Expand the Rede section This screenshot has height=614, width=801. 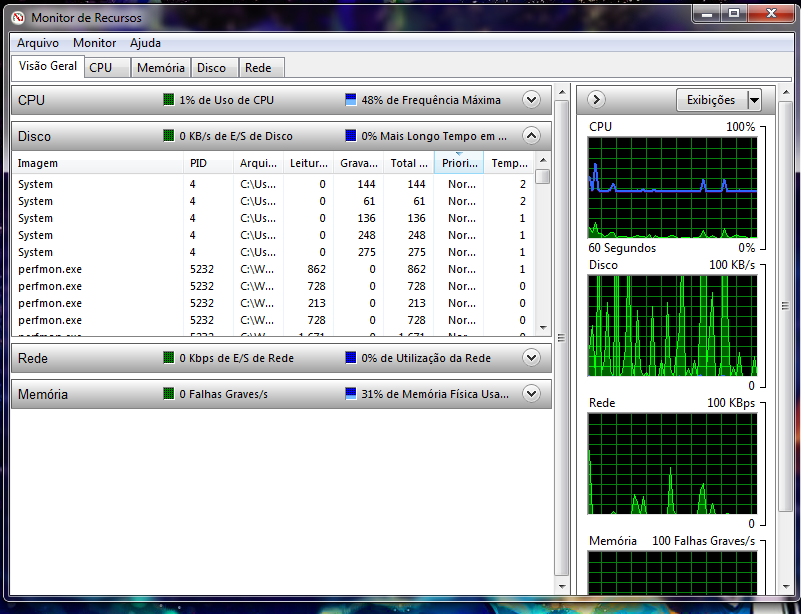531,358
